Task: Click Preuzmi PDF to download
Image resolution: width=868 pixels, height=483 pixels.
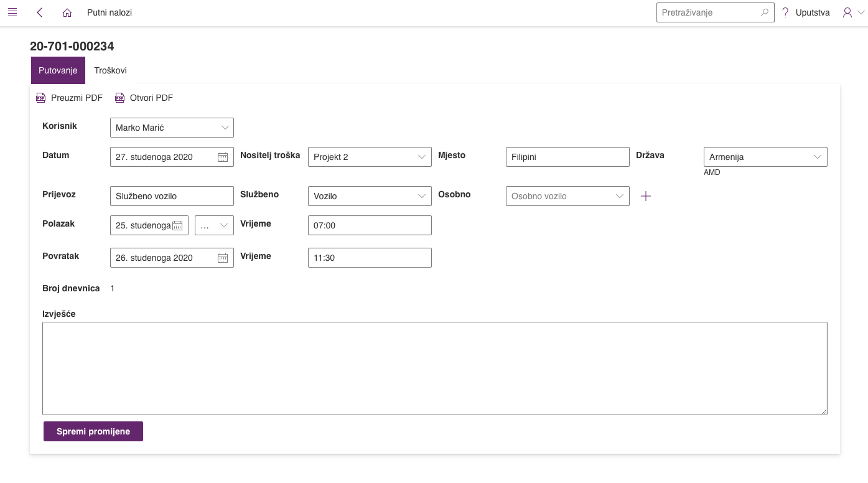Action: click(x=70, y=98)
